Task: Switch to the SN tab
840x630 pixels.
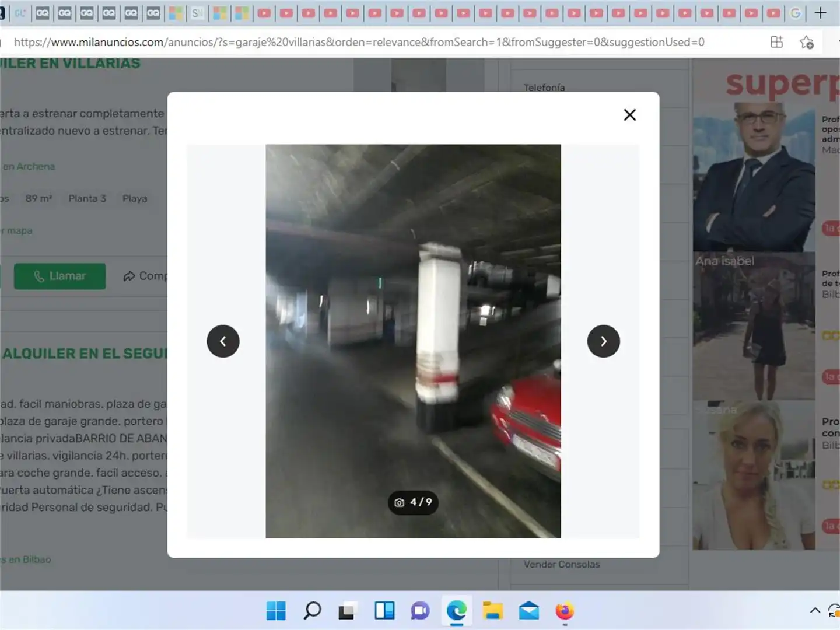Action: tap(198, 13)
